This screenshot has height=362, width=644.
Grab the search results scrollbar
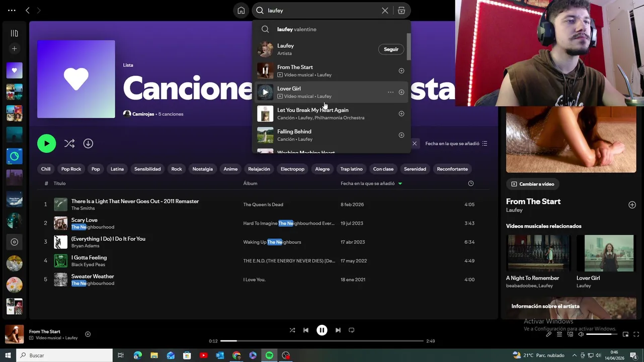click(409, 47)
